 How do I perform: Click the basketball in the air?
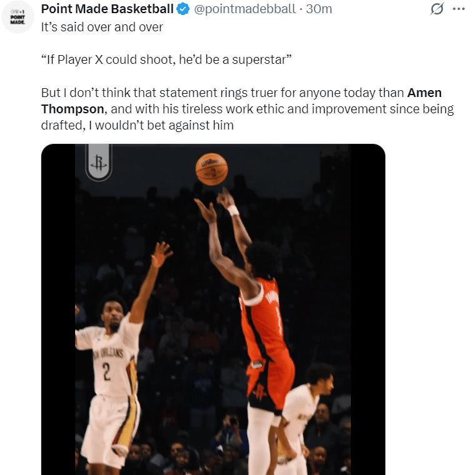coord(211,168)
